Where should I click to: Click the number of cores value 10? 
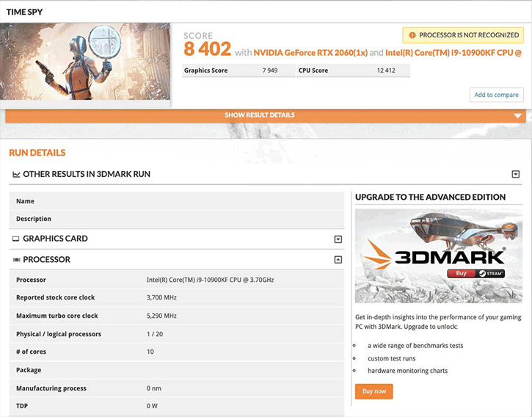pyautogui.click(x=150, y=352)
